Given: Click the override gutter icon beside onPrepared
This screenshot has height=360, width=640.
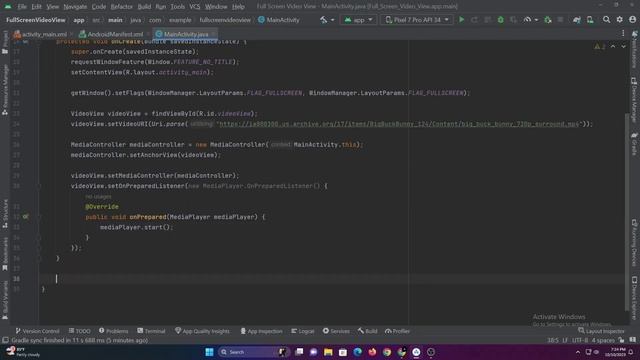Looking at the screenshot, I should [26, 217].
